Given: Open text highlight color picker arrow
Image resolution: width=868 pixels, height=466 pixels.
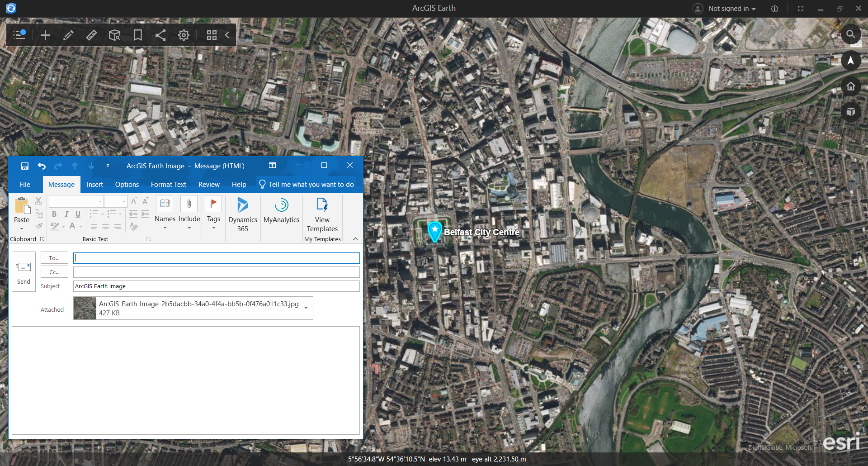Looking at the screenshot, I should pyautogui.click(x=63, y=227).
